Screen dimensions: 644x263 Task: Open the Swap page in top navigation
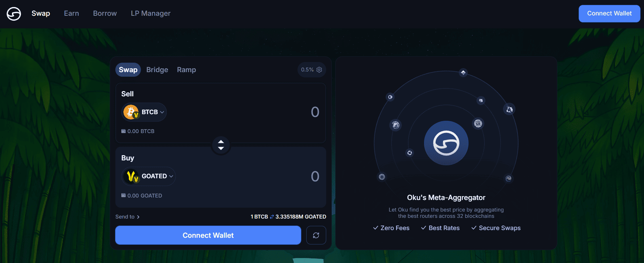click(x=41, y=13)
